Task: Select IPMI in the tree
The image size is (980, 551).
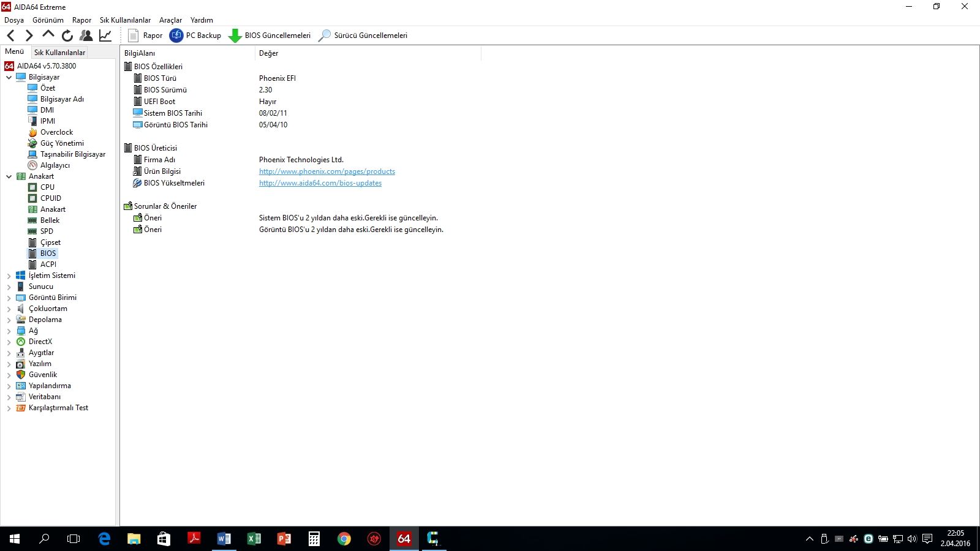Action: point(48,121)
